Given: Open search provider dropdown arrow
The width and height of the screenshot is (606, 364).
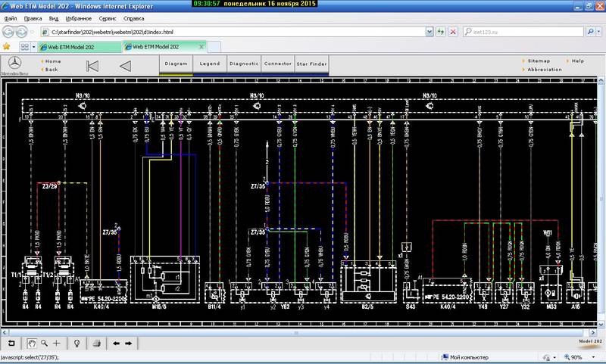Looking at the screenshot, I should [x=599, y=32].
